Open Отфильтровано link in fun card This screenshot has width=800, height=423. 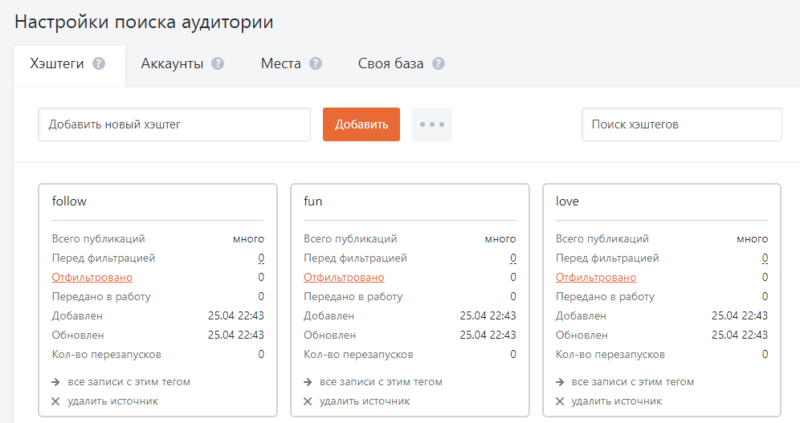tap(344, 277)
